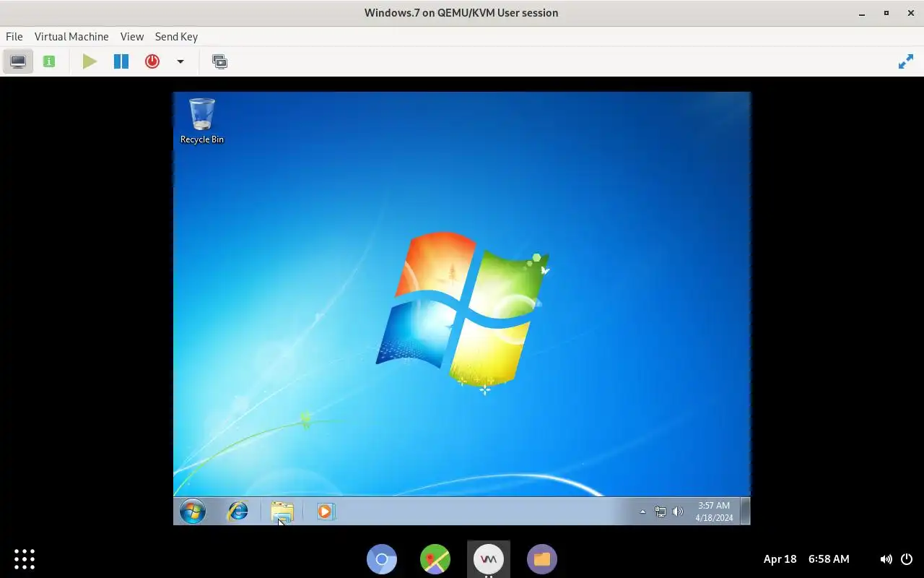
Task: Select the Recycle Bin desktop icon
Action: [202, 121]
